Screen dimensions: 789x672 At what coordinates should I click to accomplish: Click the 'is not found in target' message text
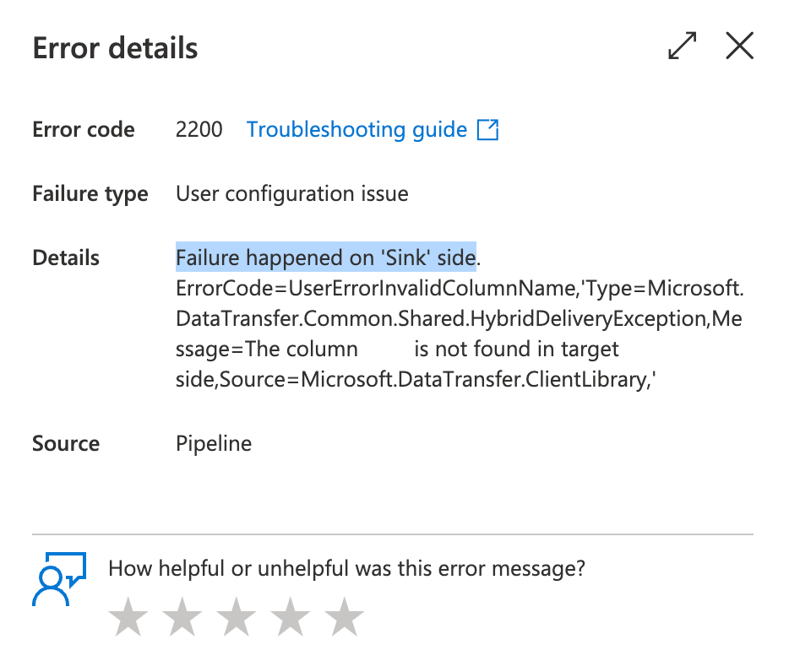tap(516, 350)
